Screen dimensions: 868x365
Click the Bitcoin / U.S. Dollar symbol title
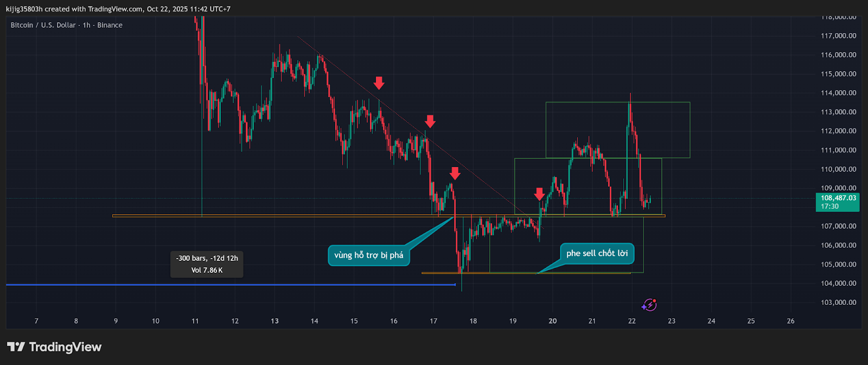click(66, 25)
